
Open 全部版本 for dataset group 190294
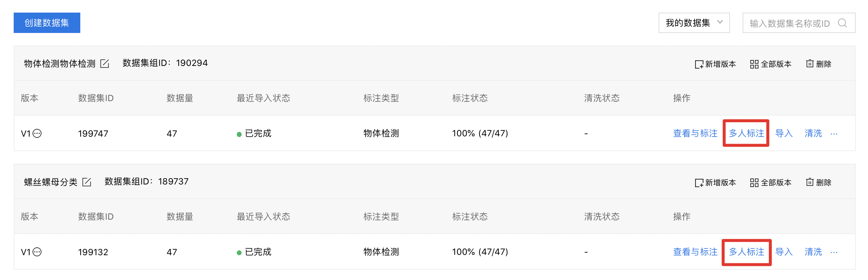tap(771, 64)
